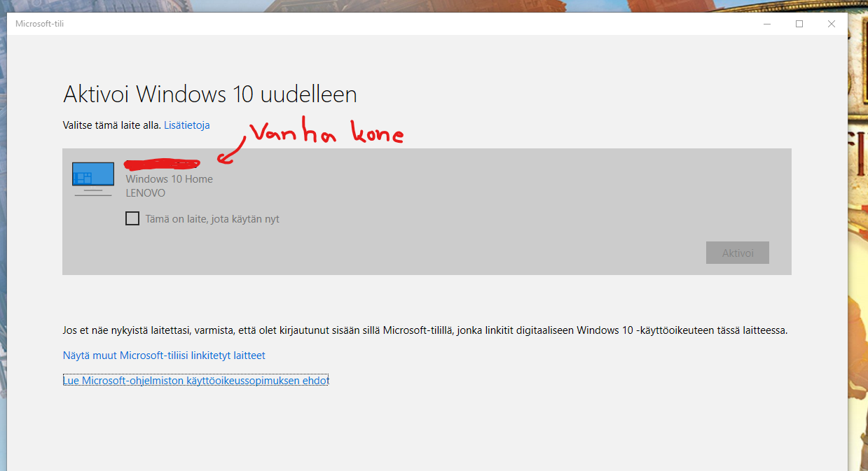The height and width of the screenshot is (471, 868).
Task: Close the Microsoft-tili window
Action: pos(832,24)
